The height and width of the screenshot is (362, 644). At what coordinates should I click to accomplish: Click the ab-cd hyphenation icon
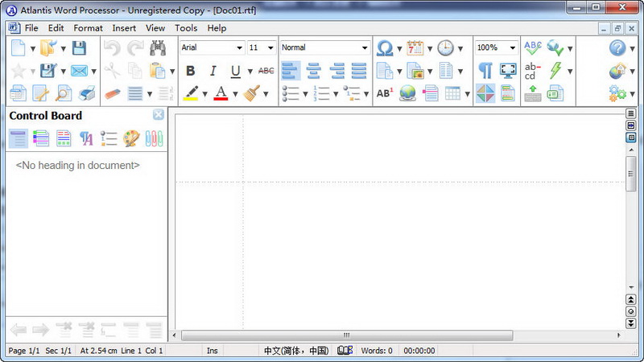533,71
